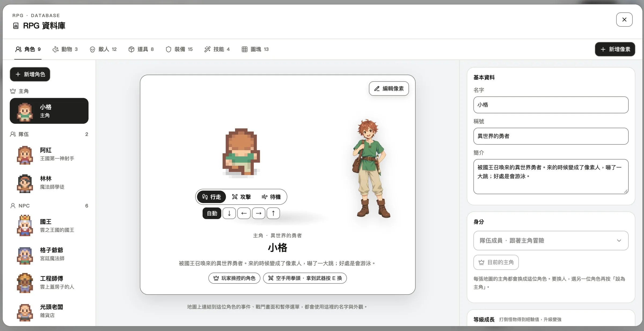The height and width of the screenshot is (331, 644).
Task: Click the 目前的主角 button
Action: (496, 262)
